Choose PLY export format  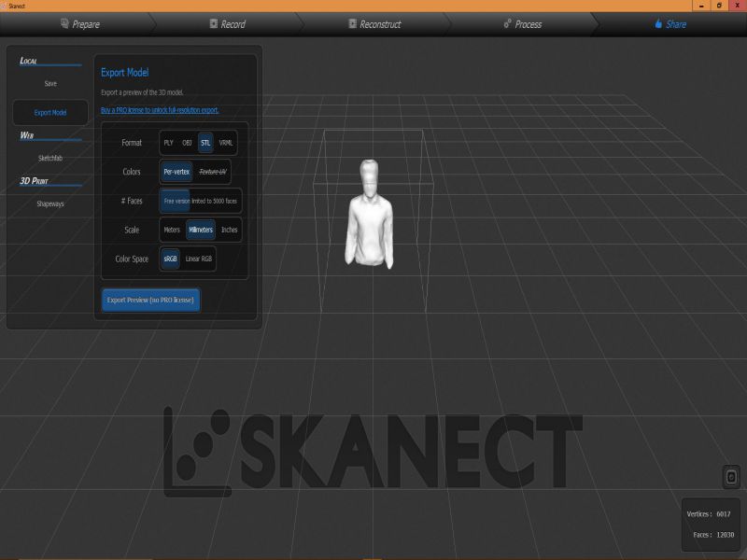pos(169,143)
